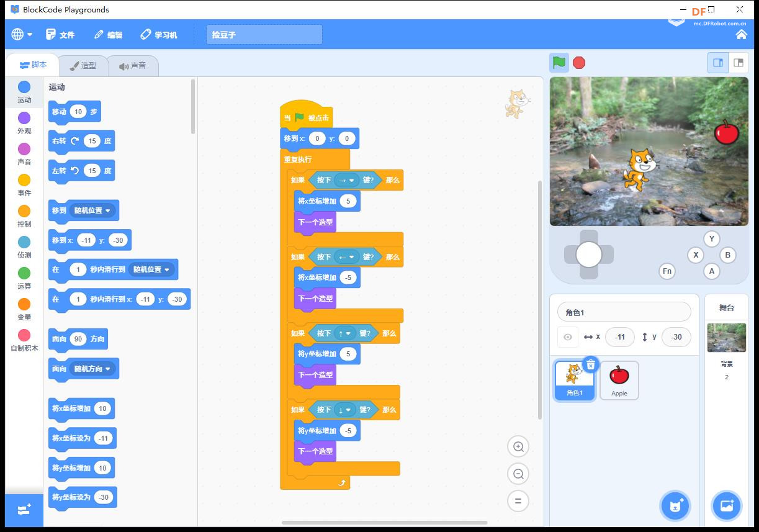The width and height of the screenshot is (759, 532).
Task: Open the 文件 menu
Action: coord(60,35)
